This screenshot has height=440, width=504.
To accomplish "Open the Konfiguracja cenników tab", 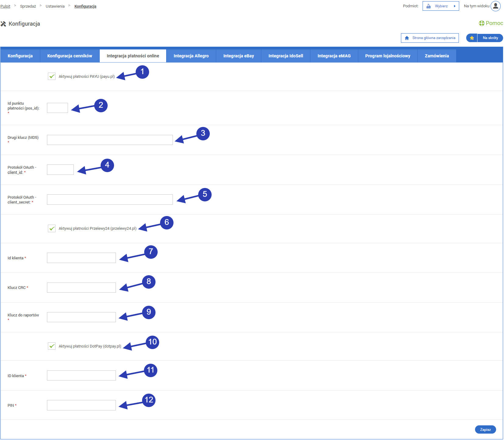I will (x=70, y=56).
